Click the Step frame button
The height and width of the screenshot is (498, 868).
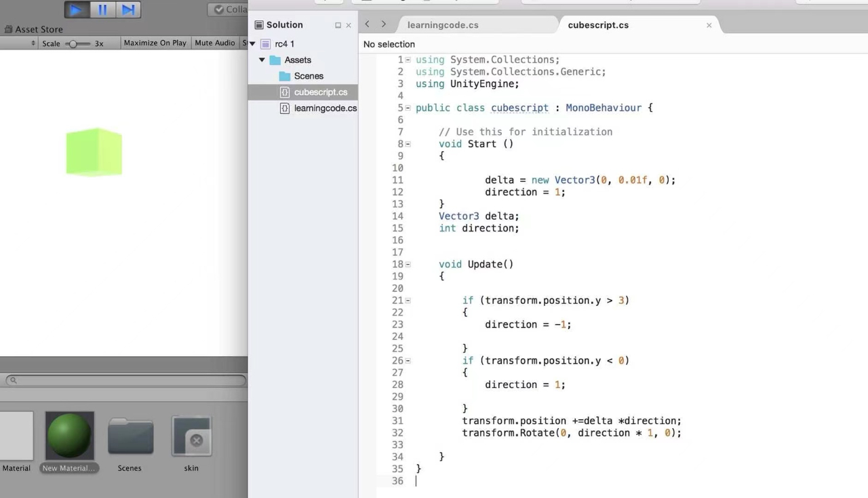[127, 9]
